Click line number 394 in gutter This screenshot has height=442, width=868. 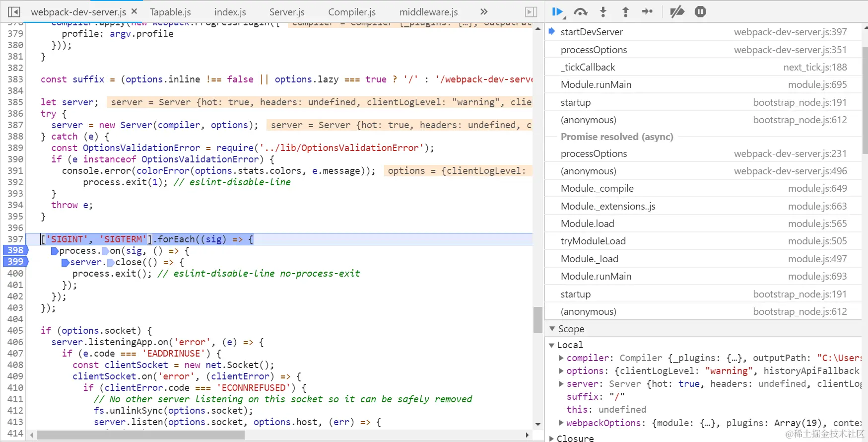pyautogui.click(x=15, y=205)
